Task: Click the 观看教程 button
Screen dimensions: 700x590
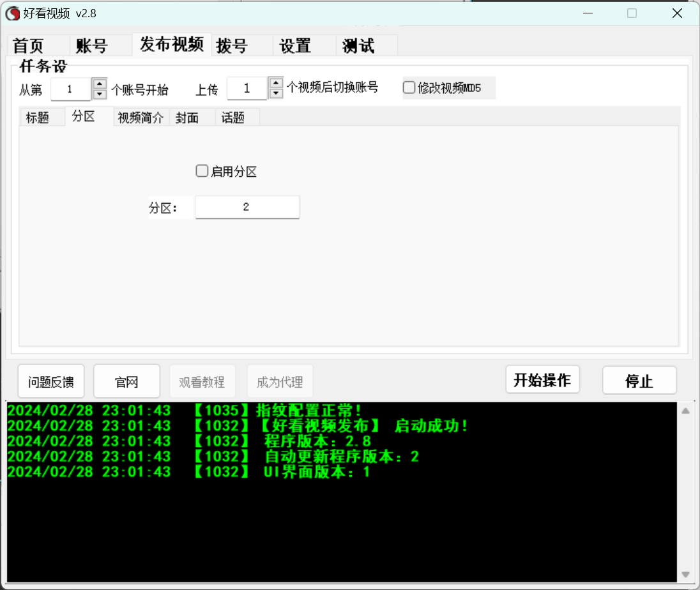Action: [202, 382]
